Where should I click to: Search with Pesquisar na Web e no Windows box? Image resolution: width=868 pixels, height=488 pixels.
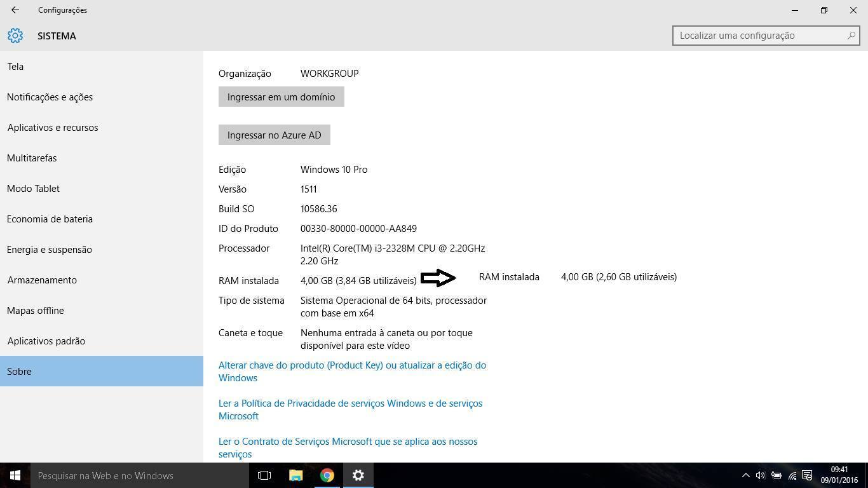[139, 475]
